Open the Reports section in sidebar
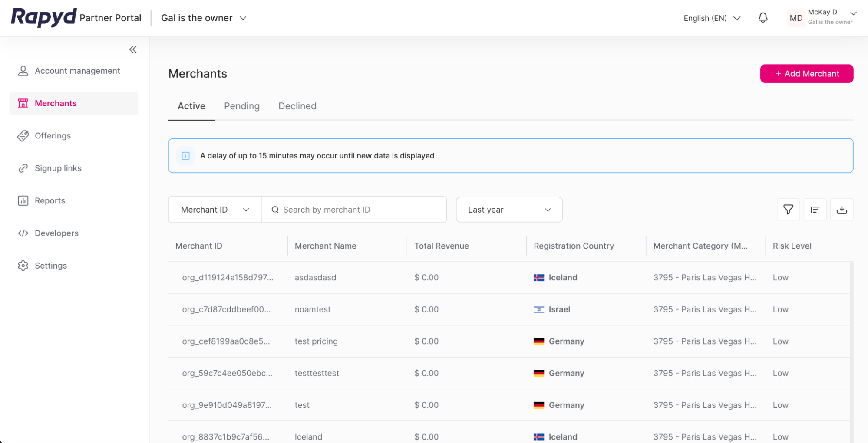 50,200
